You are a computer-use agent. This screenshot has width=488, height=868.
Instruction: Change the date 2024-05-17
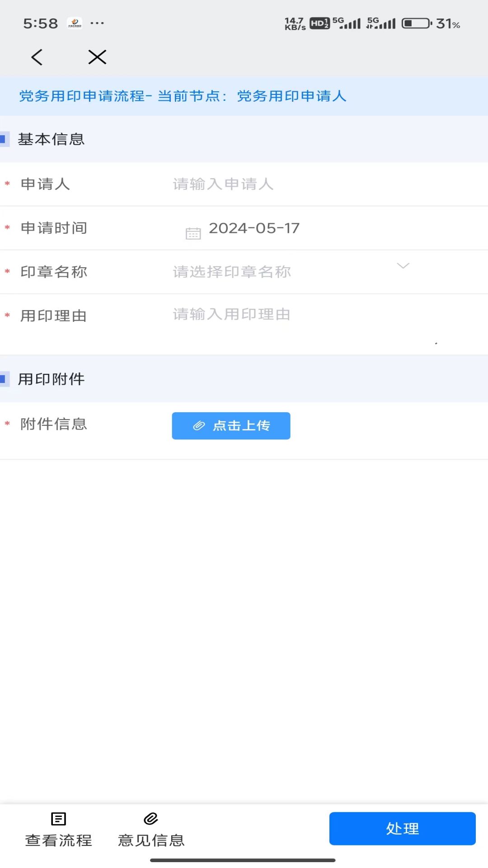click(254, 228)
